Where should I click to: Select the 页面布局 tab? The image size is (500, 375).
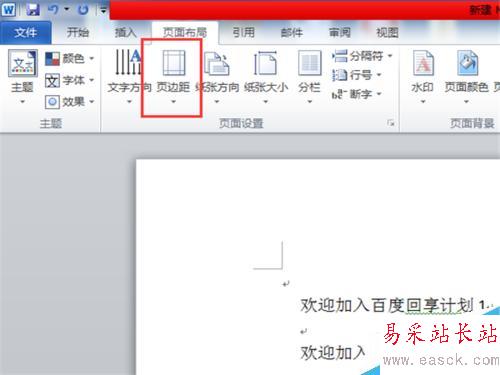click(x=185, y=32)
